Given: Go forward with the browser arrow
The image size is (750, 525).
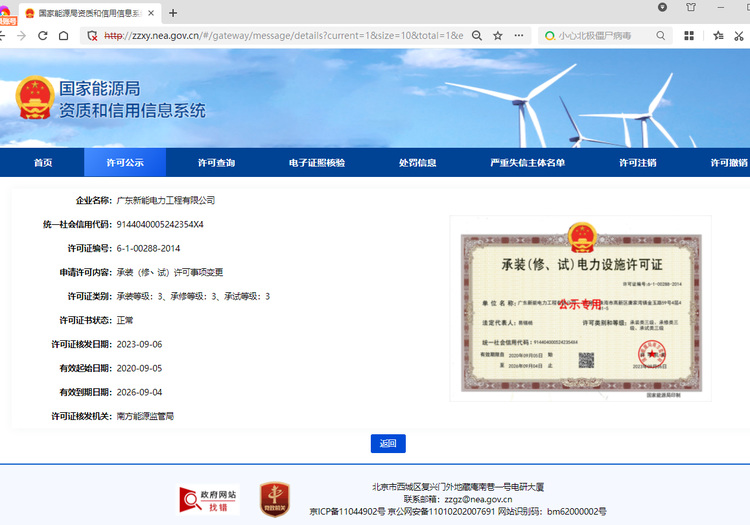Looking at the screenshot, I should coord(22,35).
